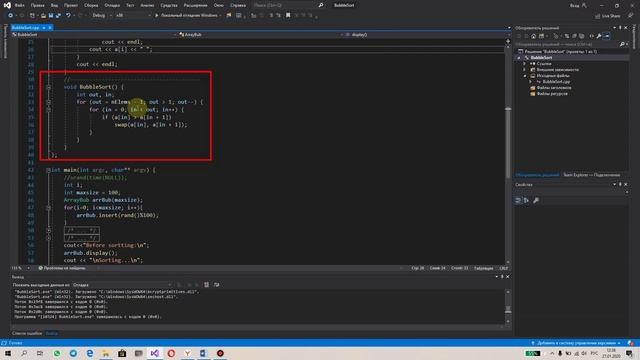Click the categorized view icon in Properties panel
The image size is (640, 360).
(518, 200)
